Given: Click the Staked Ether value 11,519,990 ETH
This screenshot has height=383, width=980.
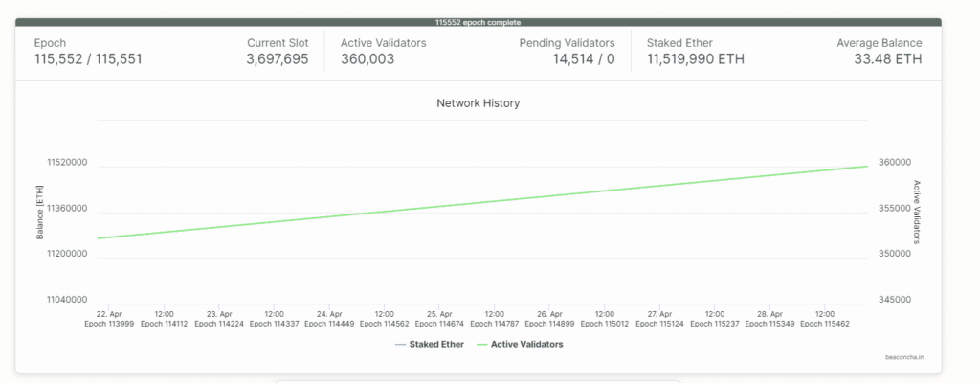Looking at the screenshot, I should [x=696, y=59].
